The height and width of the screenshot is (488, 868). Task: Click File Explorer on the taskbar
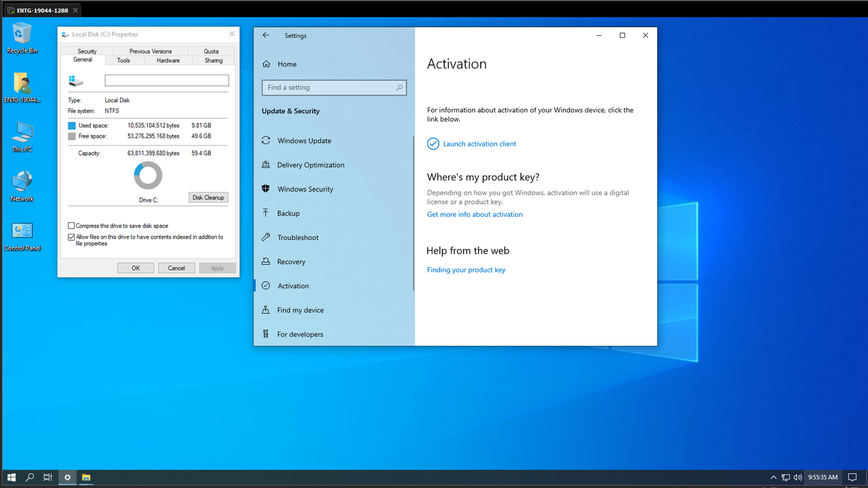click(x=86, y=477)
